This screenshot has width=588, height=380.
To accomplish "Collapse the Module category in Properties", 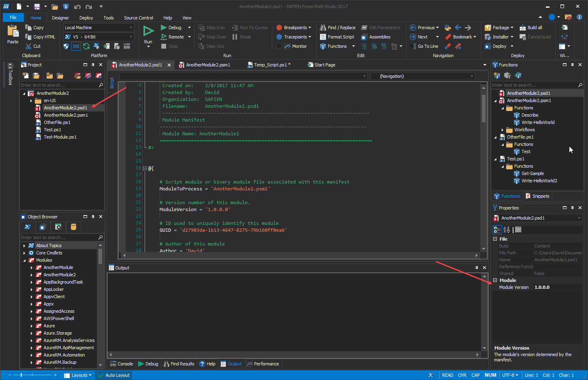I will click(x=495, y=280).
